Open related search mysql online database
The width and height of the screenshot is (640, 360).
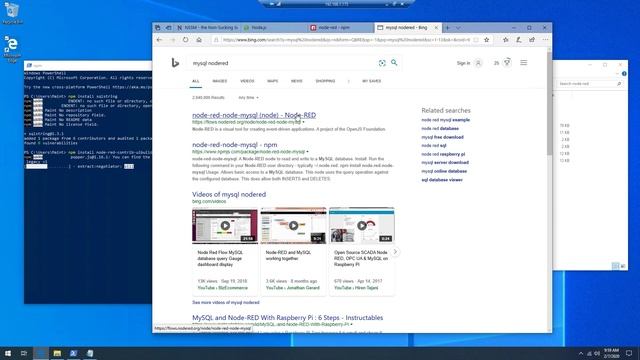[444, 171]
